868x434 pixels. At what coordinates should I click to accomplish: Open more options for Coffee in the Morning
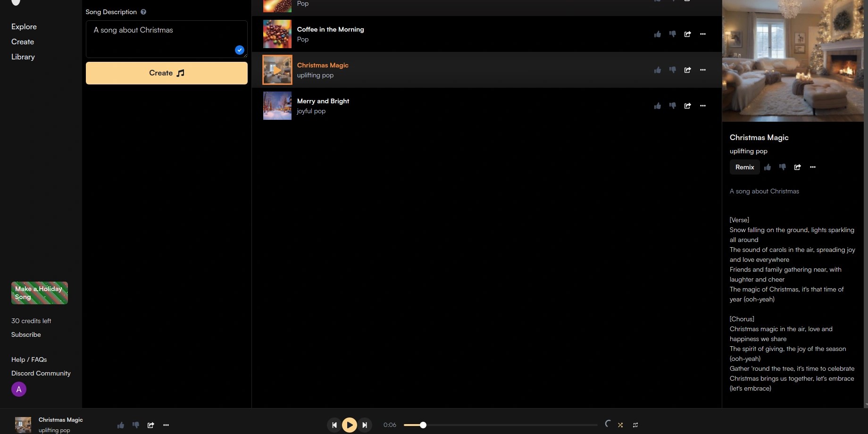click(703, 34)
